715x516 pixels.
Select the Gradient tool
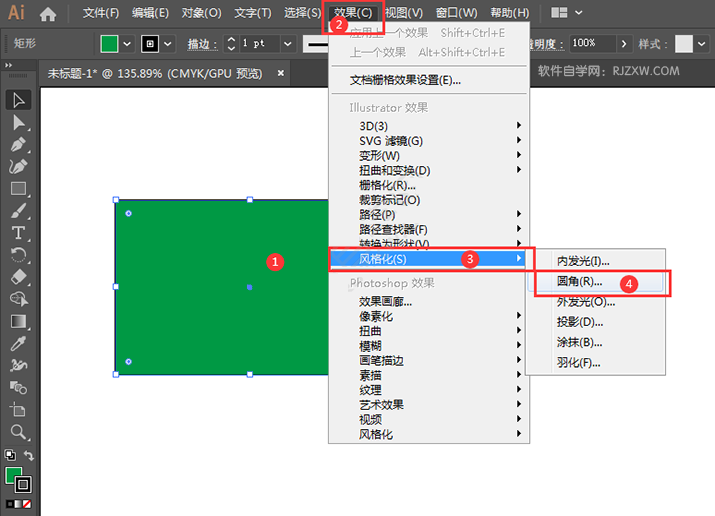[18, 321]
